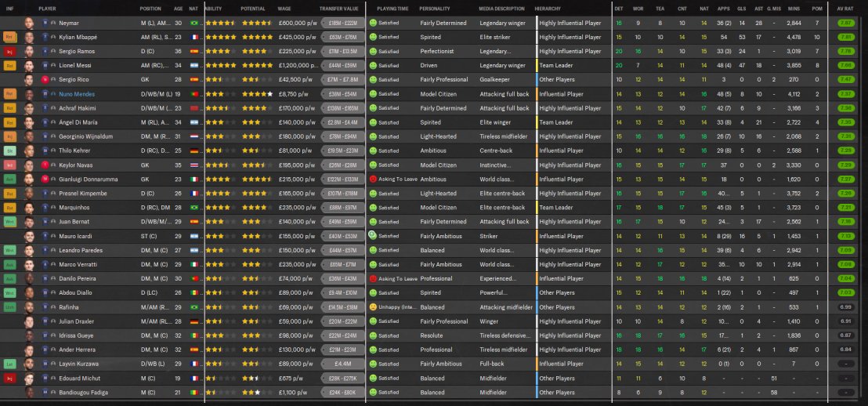Click the Netherlands flag for Georginio Wijnaldum

pos(193,136)
